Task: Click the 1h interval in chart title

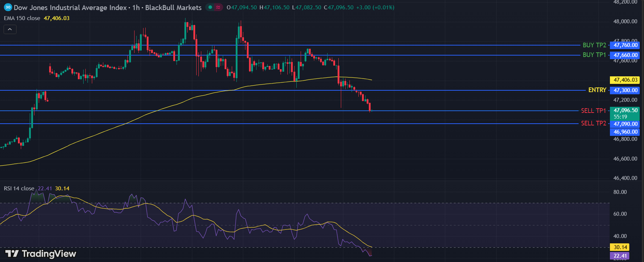Action: (136, 8)
